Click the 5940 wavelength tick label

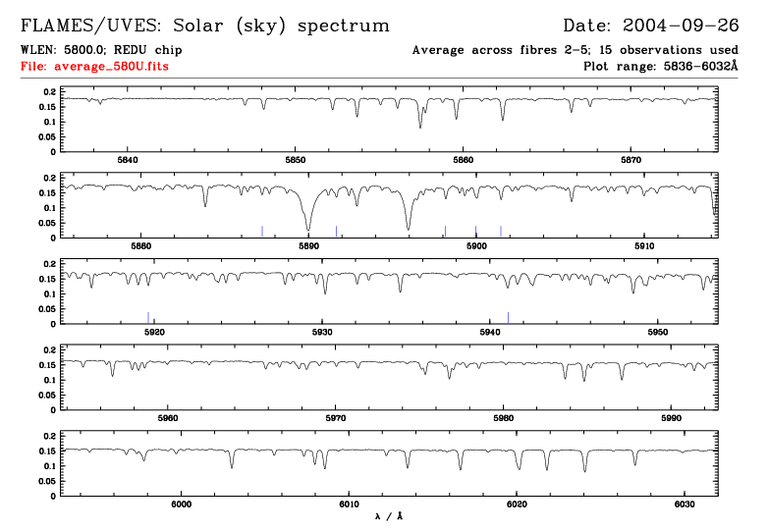pos(490,333)
